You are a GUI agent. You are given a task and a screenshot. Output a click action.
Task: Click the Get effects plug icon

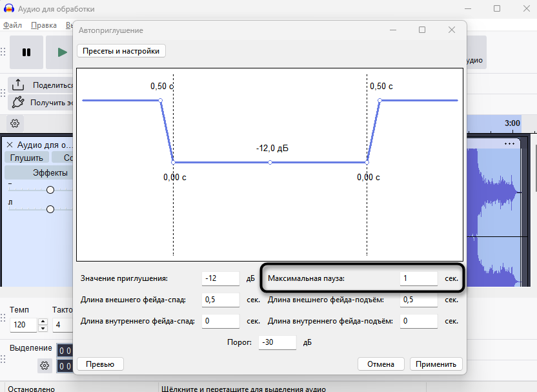pyautogui.click(x=18, y=102)
